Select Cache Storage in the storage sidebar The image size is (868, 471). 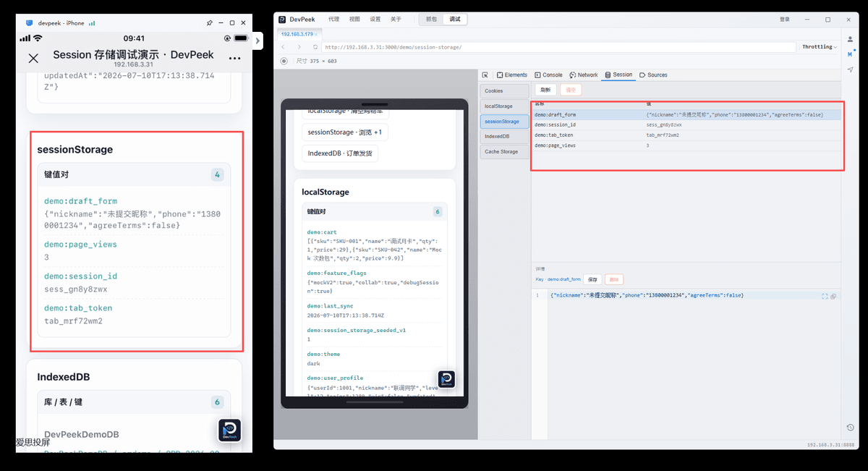[504, 152]
